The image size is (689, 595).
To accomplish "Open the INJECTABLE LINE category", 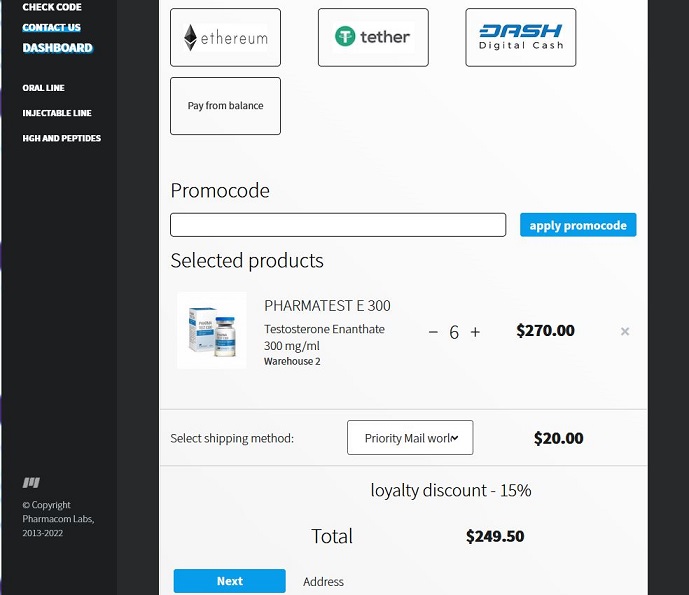I will tap(57, 113).
